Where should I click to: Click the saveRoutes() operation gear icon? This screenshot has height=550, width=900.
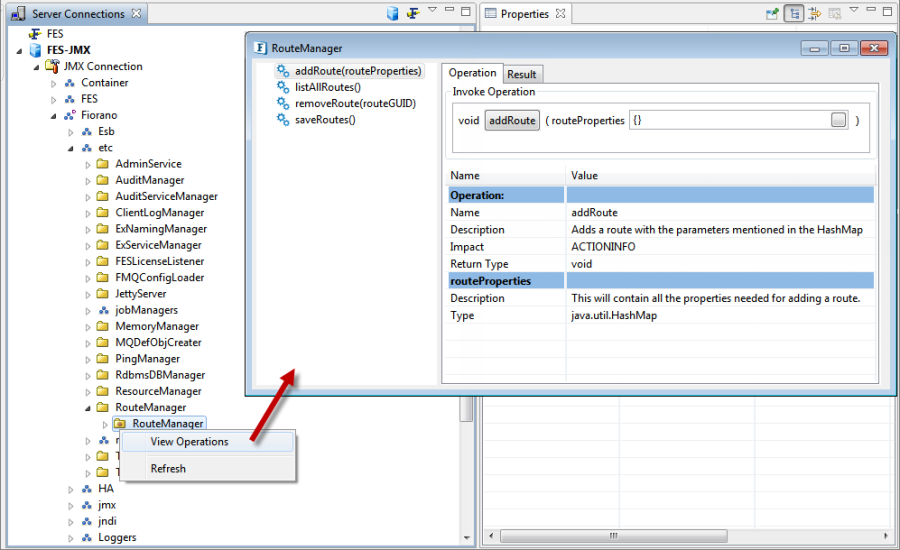coord(283,119)
